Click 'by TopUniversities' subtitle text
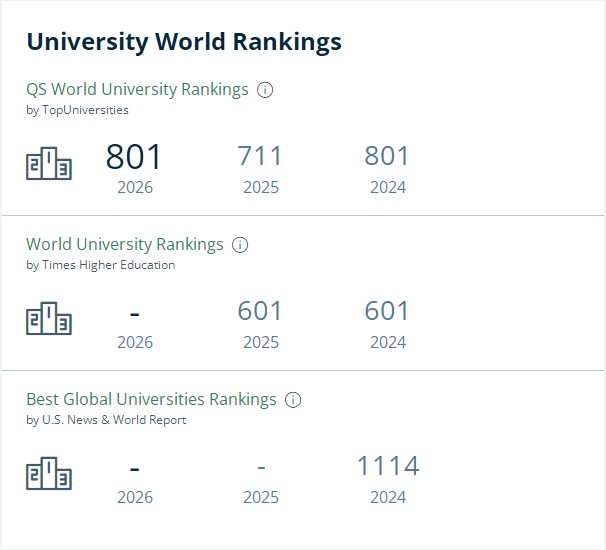The height and width of the screenshot is (550, 606). point(77,110)
